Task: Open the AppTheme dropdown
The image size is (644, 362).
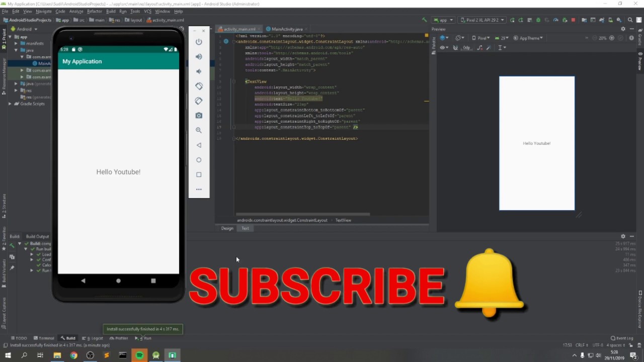Action: pos(528,38)
